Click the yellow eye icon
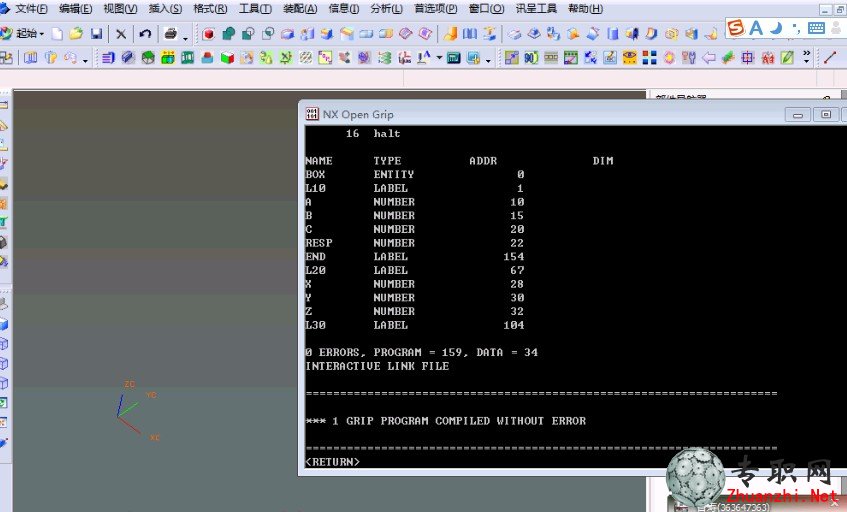 click(629, 57)
